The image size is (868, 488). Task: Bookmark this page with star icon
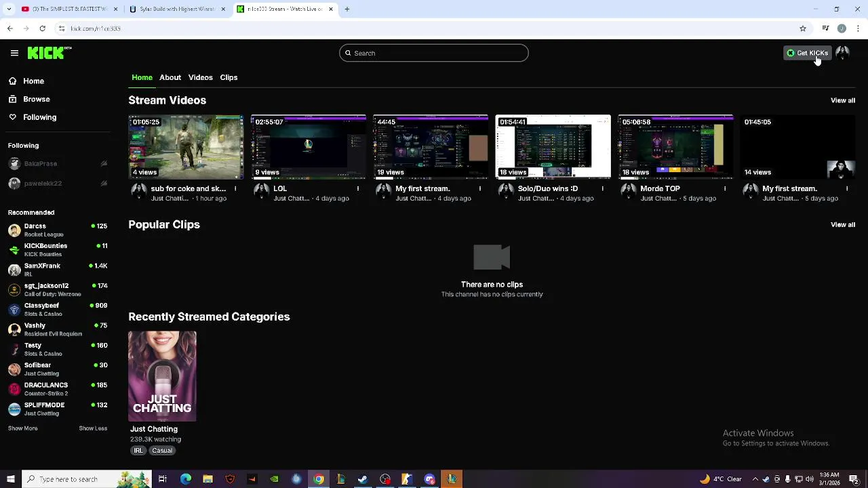(x=803, y=28)
